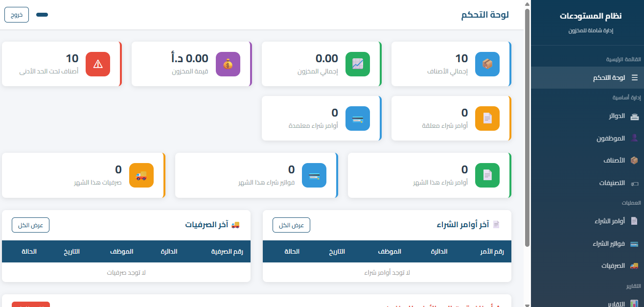This screenshot has height=307, width=644.
Task: Click the dark pill toggle near خروج
Action: pyautogui.click(x=42, y=15)
